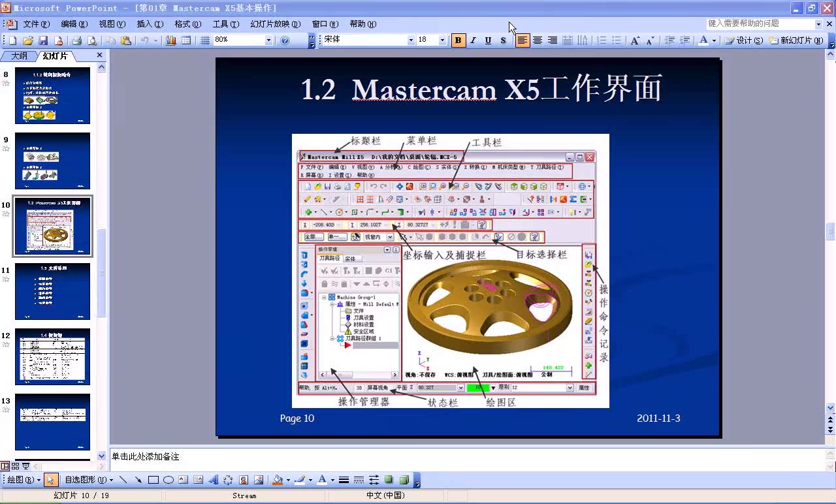
Task: Insert a Picture from the drawing toolbar
Action: coord(259,480)
